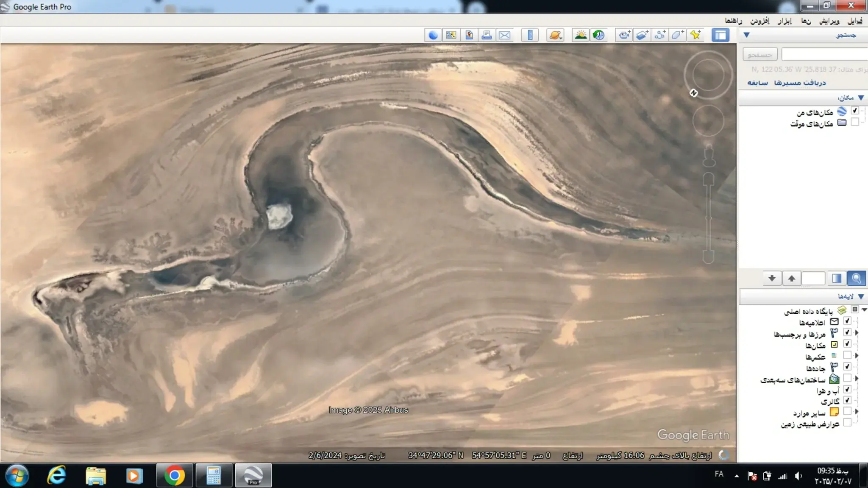Screen dimensions: 868x488
Task: Open the Ruler measuring tool
Action: tap(530, 35)
